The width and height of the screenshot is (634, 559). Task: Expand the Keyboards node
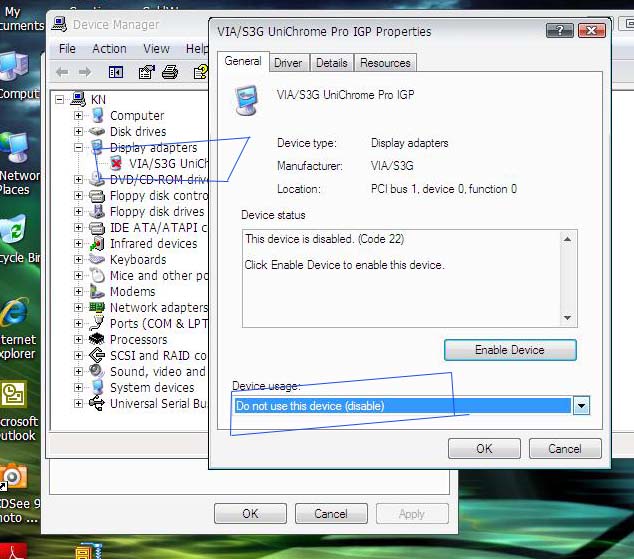[78, 260]
